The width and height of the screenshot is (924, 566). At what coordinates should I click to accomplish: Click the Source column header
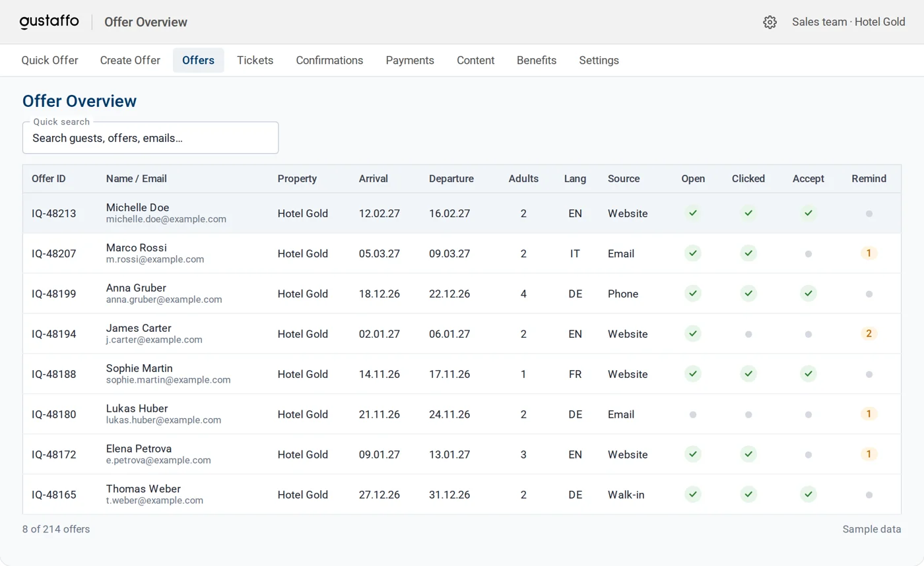coord(624,179)
